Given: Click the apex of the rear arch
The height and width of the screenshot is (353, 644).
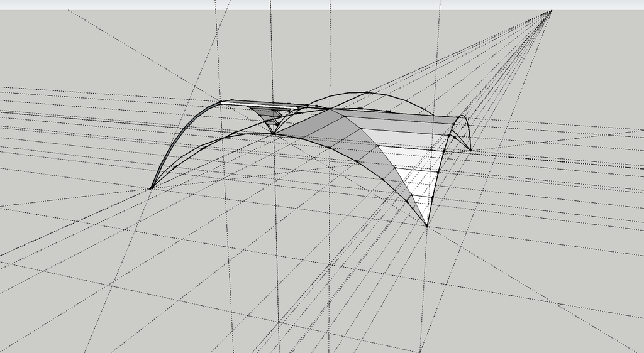Looking at the screenshot, I should coord(367,92).
